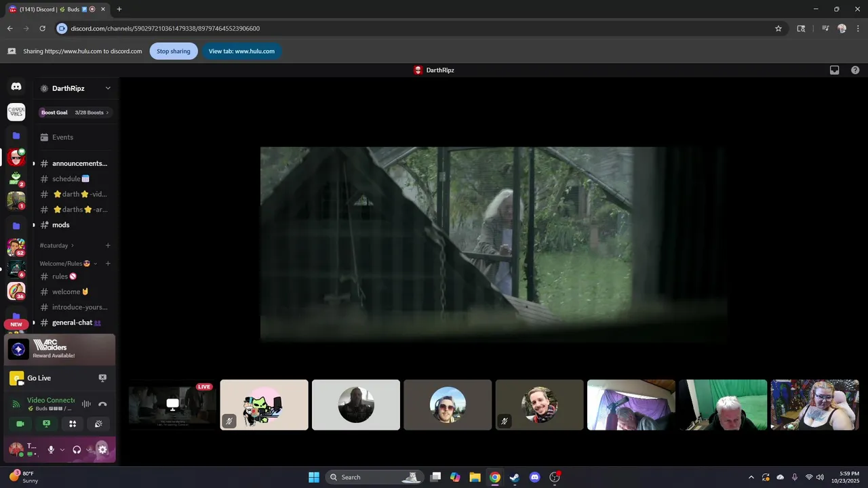Disconnect from voice with hang-up icon

(x=102, y=404)
